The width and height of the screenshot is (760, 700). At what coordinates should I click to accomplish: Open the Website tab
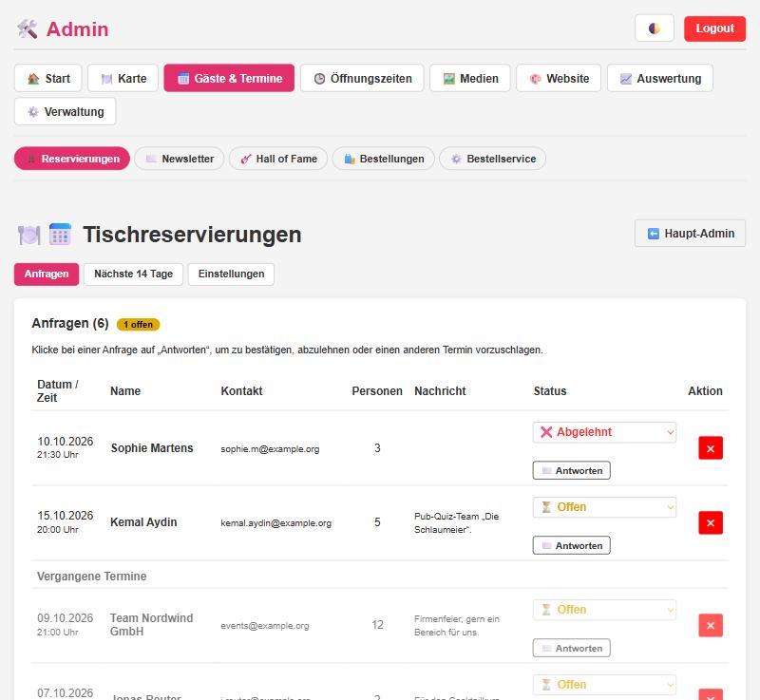559,78
